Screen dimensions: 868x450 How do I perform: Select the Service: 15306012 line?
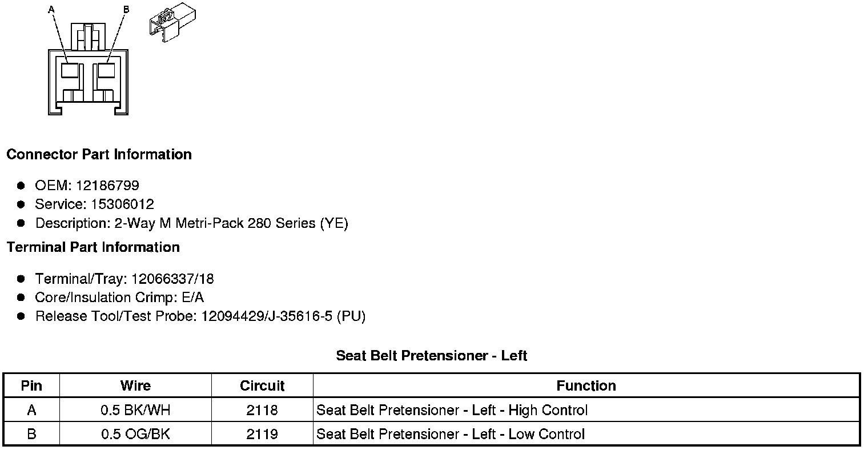click(x=94, y=204)
